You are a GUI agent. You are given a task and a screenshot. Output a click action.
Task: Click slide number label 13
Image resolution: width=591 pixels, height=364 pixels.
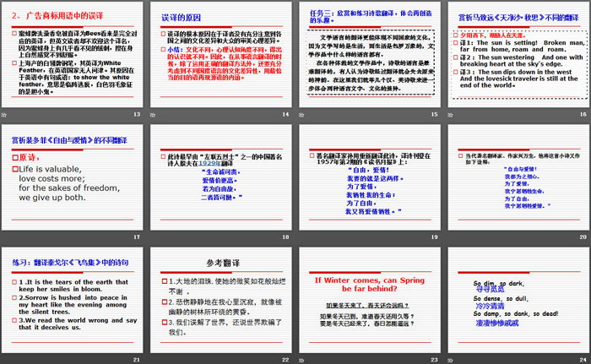pyautogui.click(x=137, y=114)
